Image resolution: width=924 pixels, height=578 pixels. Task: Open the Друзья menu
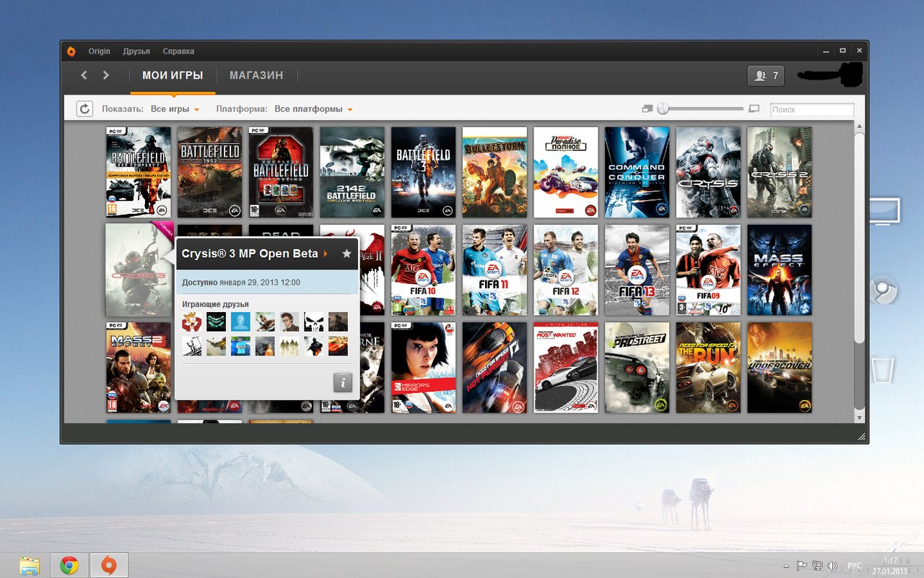point(136,51)
